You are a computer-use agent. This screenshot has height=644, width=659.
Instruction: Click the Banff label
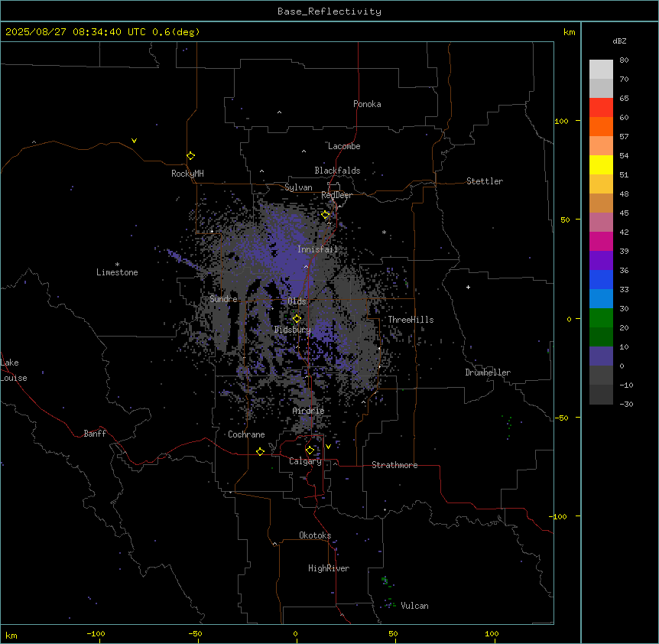[95, 434]
